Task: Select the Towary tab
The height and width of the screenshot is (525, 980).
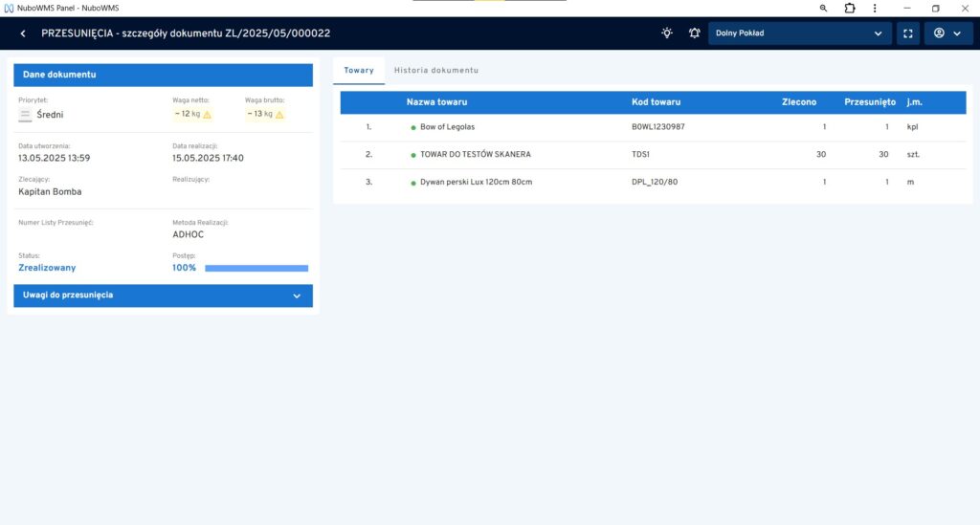Action: 359,71
